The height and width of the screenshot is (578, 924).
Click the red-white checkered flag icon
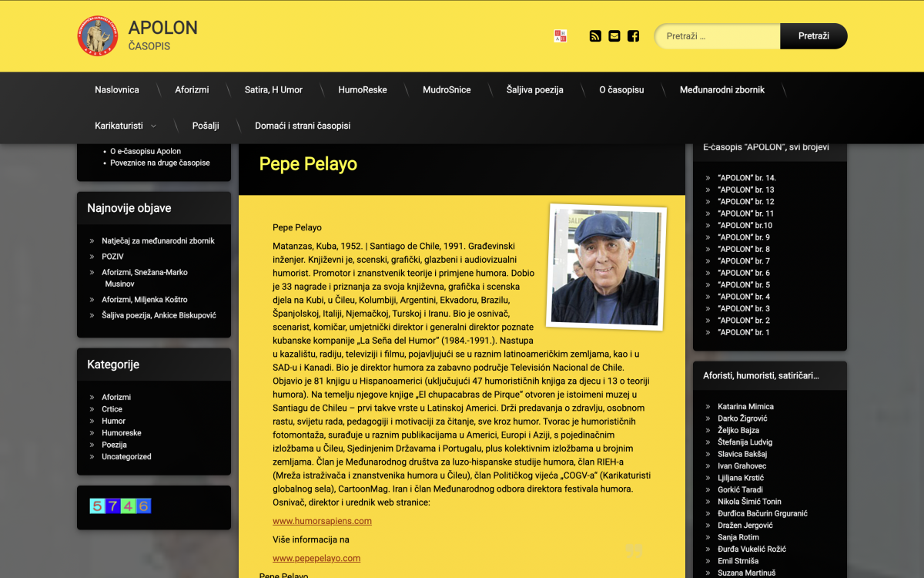560,35
